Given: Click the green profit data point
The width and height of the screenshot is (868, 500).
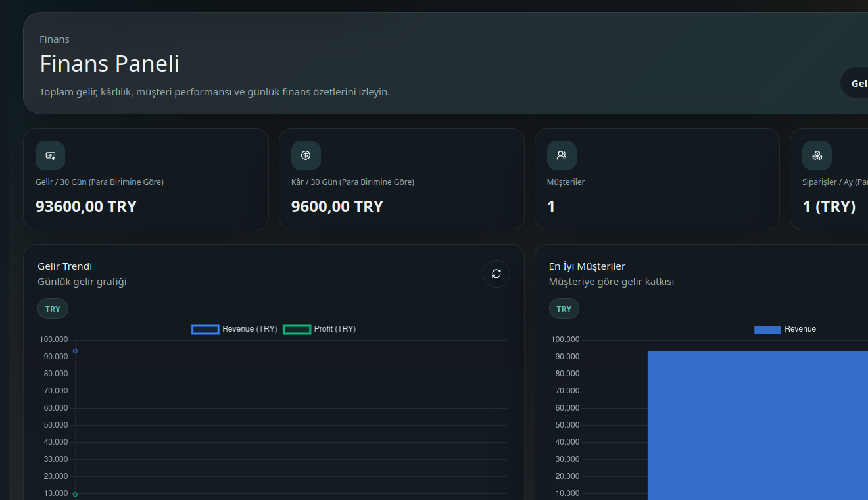Looking at the screenshot, I should click(75, 494).
